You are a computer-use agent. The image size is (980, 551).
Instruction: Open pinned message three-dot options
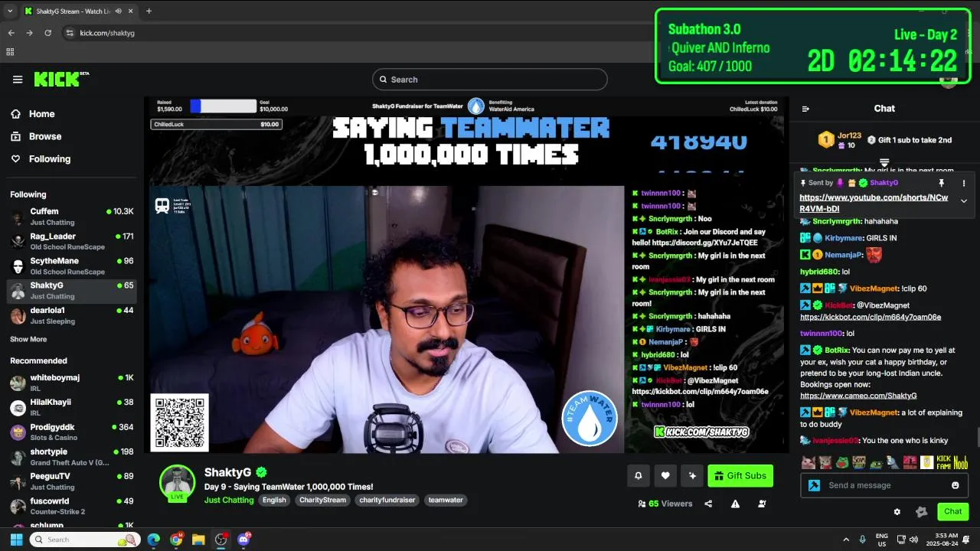tap(964, 183)
